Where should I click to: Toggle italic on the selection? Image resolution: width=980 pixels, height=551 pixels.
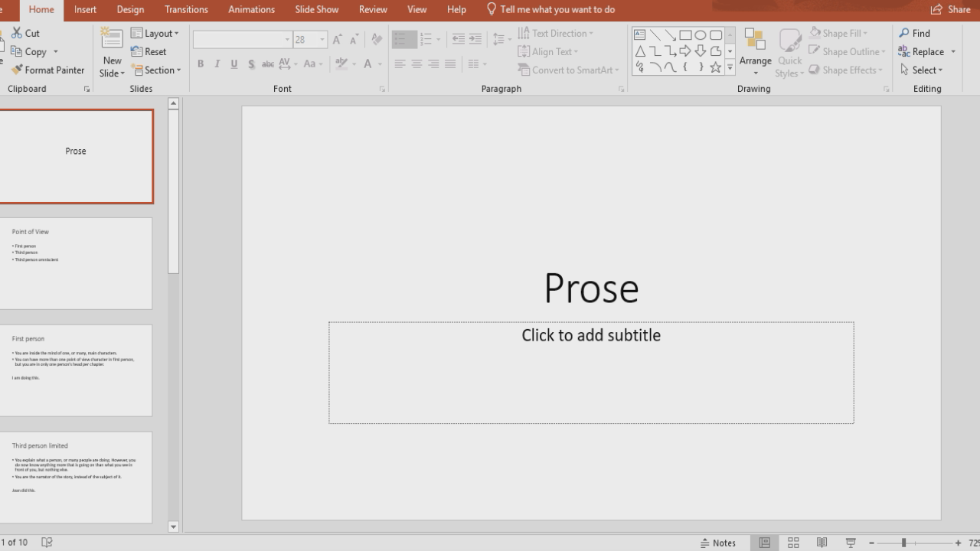pyautogui.click(x=217, y=64)
